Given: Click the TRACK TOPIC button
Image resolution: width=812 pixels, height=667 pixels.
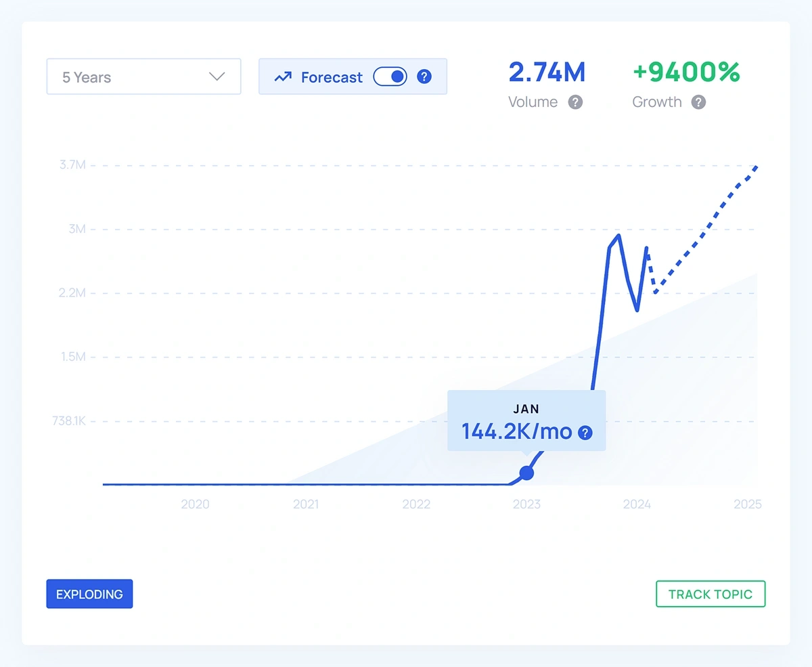Looking at the screenshot, I should pyautogui.click(x=710, y=594).
